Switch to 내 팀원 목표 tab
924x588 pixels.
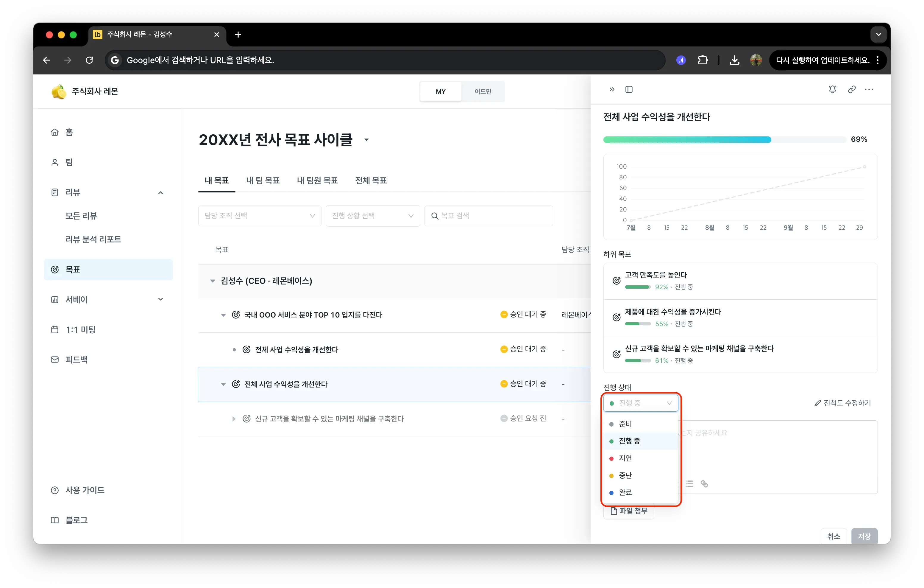point(317,180)
